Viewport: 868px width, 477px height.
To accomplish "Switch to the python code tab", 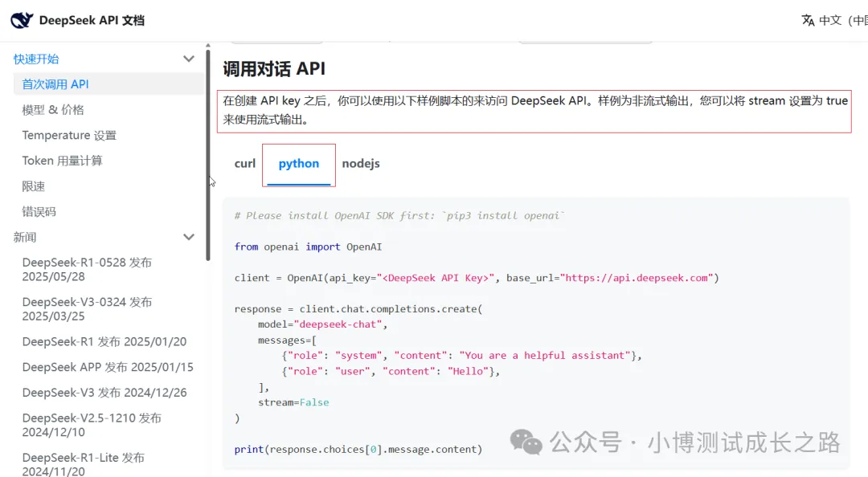I will point(299,164).
